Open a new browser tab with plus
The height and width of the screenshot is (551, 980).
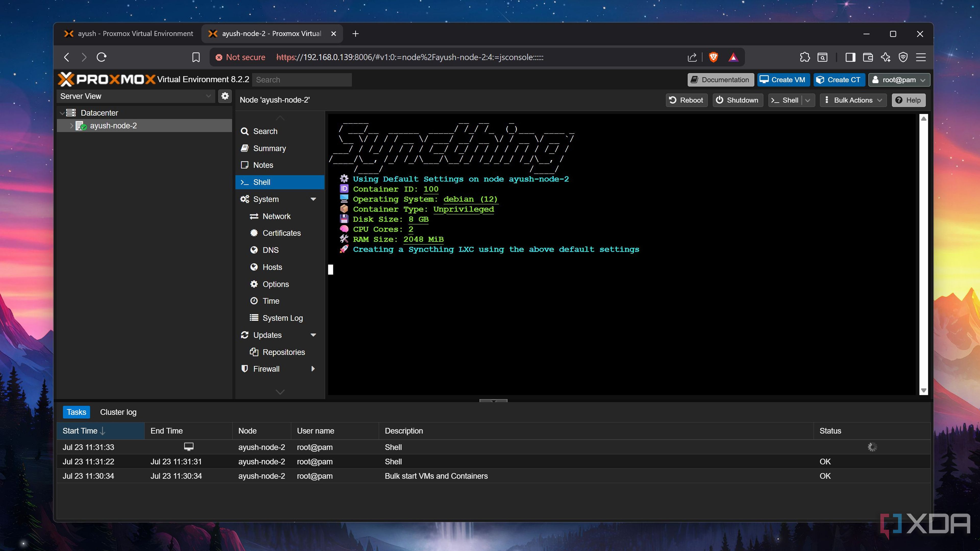tap(355, 33)
